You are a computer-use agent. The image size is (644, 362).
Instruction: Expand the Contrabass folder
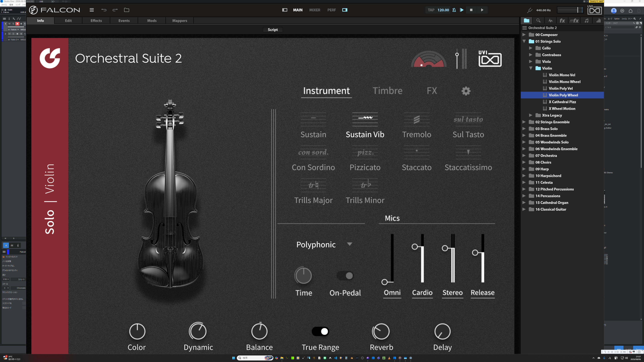pyautogui.click(x=531, y=55)
